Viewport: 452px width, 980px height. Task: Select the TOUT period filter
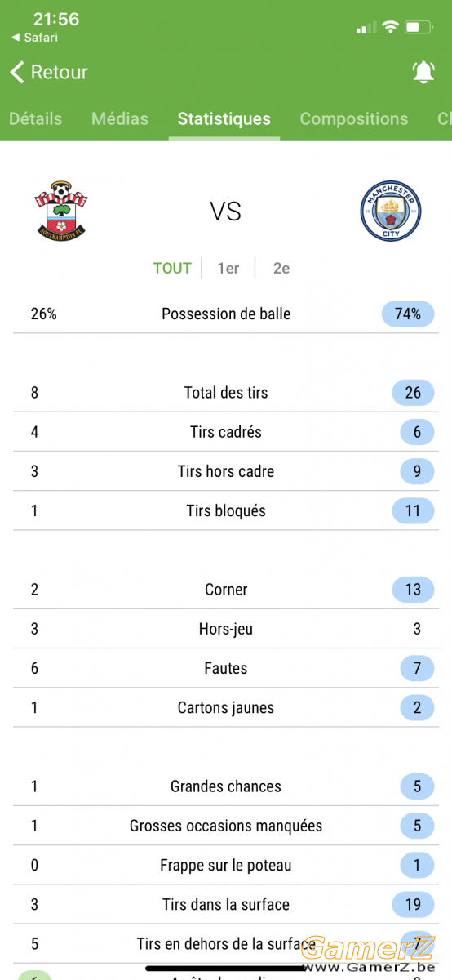[x=172, y=268]
